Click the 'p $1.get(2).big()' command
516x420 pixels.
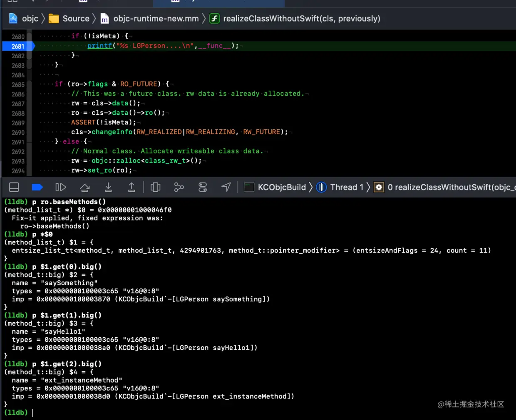click(67, 364)
